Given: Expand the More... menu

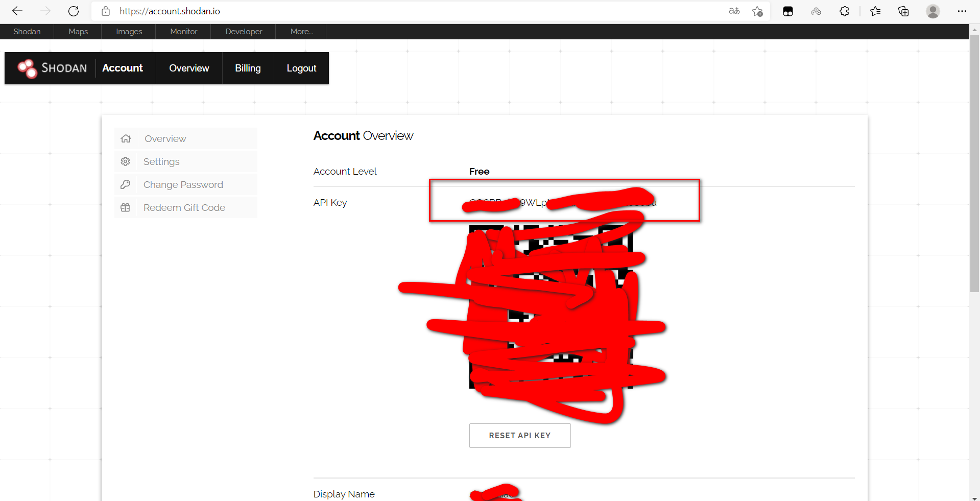Looking at the screenshot, I should (301, 31).
